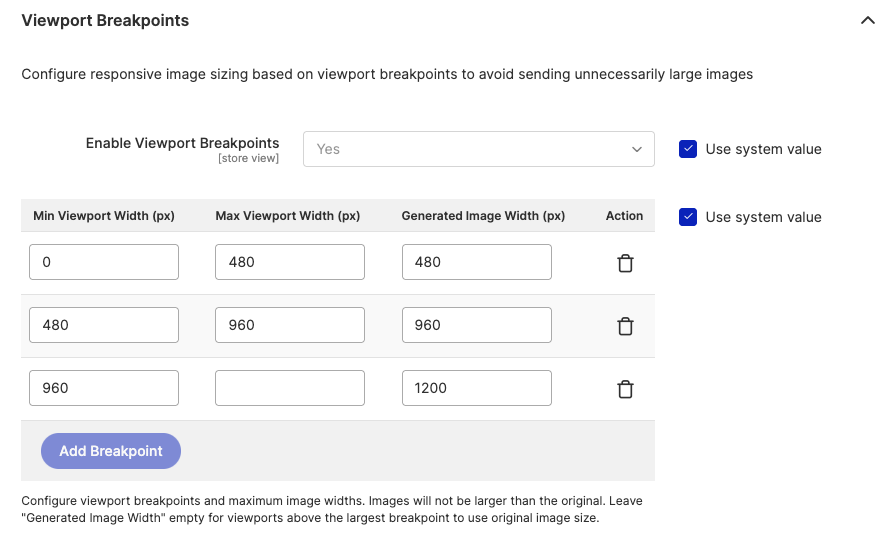Collapse the Viewport Breakpoints section

(867, 21)
